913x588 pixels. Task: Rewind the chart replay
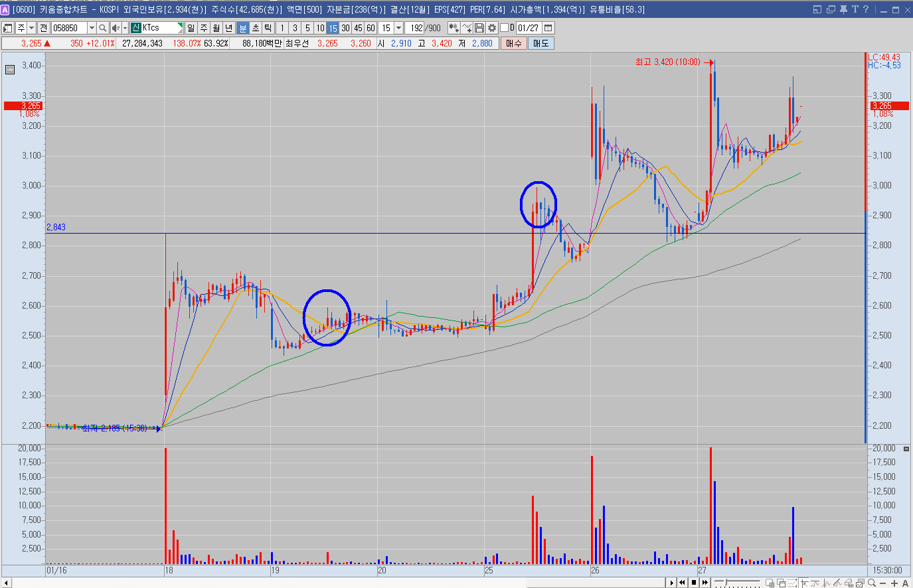[x=683, y=583]
